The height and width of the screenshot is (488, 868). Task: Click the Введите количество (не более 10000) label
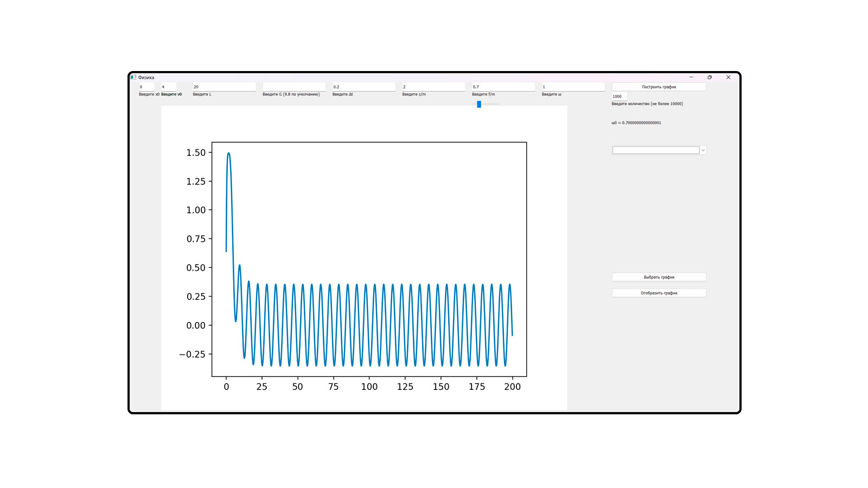[x=647, y=104]
